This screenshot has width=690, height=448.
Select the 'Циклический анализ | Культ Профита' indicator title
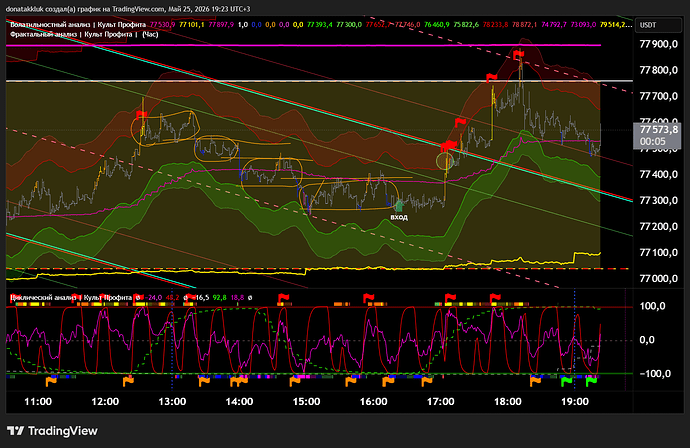pyautogui.click(x=71, y=297)
